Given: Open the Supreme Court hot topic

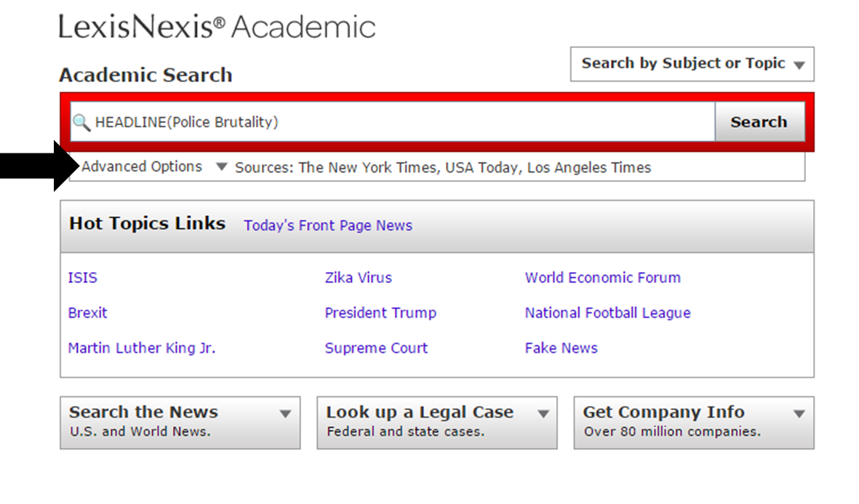Looking at the screenshot, I should (376, 348).
